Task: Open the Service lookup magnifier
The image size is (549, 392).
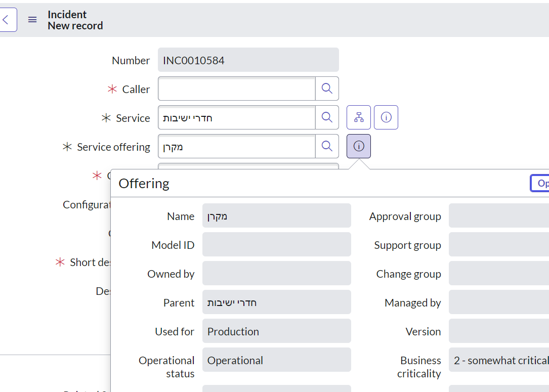Action: coord(327,117)
